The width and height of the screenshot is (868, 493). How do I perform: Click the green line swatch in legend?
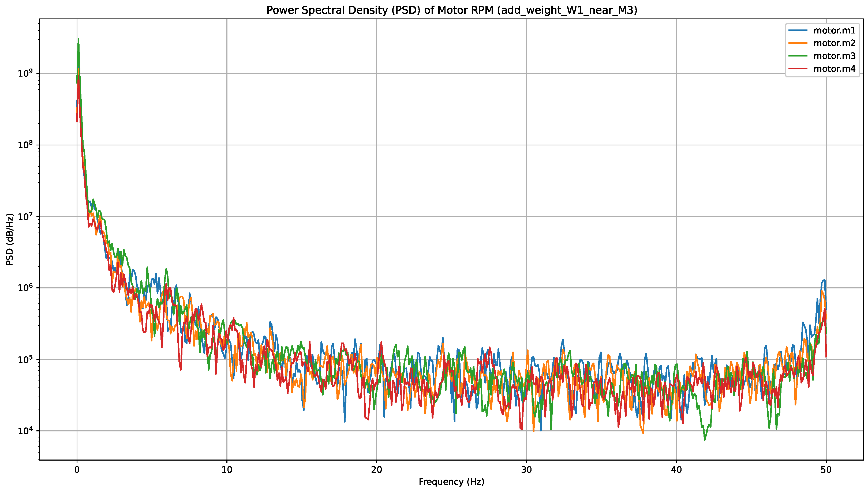(x=798, y=56)
